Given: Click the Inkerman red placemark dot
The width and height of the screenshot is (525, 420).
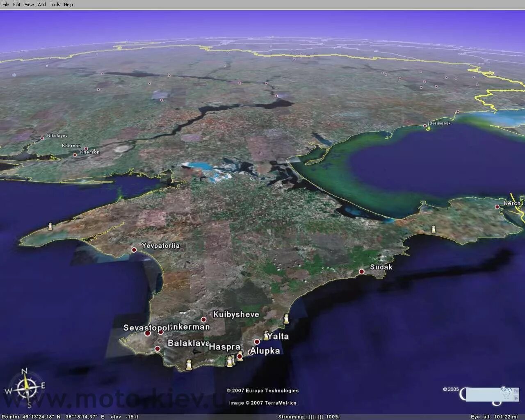Looking at the screenshot, I should (x=161, y=332).
